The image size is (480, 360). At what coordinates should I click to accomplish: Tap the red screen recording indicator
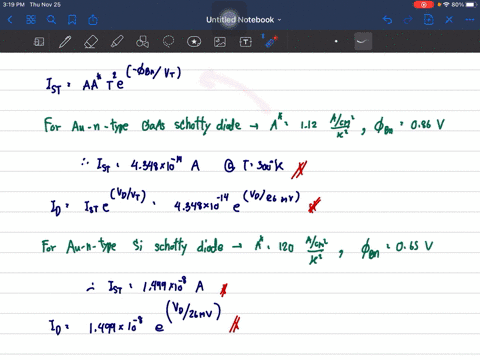tap(424, 5)
